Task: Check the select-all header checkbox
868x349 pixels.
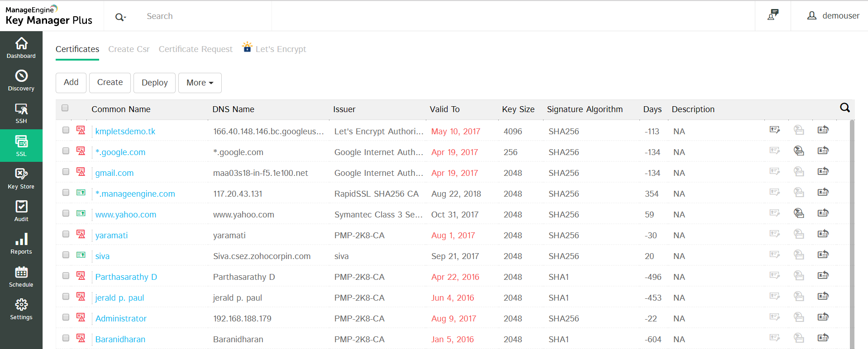Action: pyautogui.click(x=65, y=108)
